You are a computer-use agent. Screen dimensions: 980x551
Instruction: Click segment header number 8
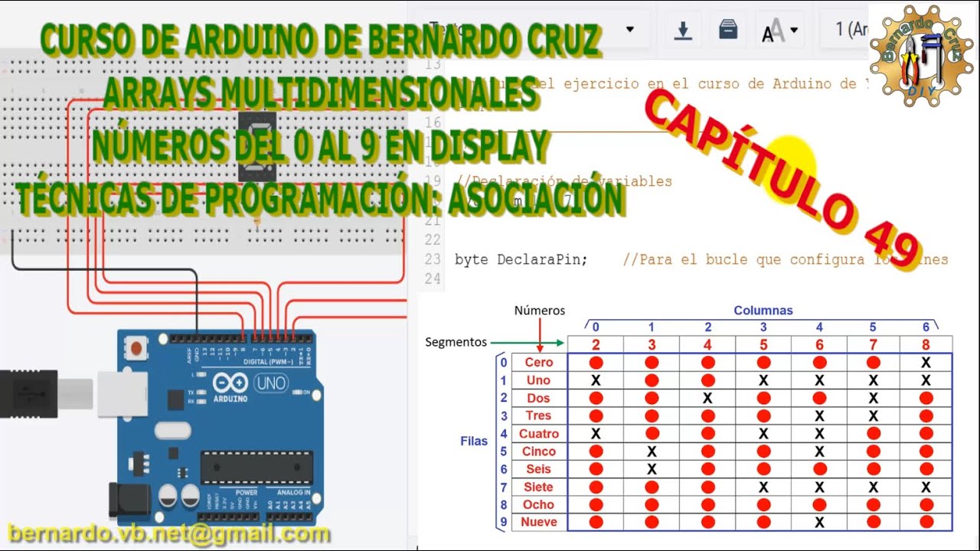click(926, 345)
